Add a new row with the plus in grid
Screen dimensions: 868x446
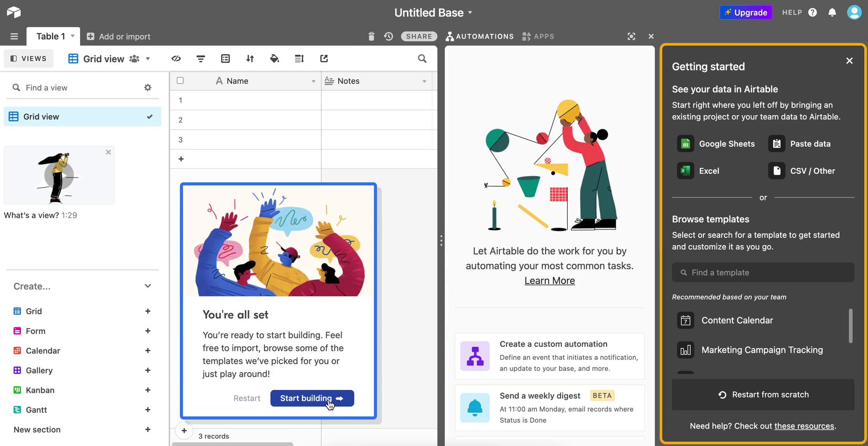pyautogui.click(x=181, y=159)
